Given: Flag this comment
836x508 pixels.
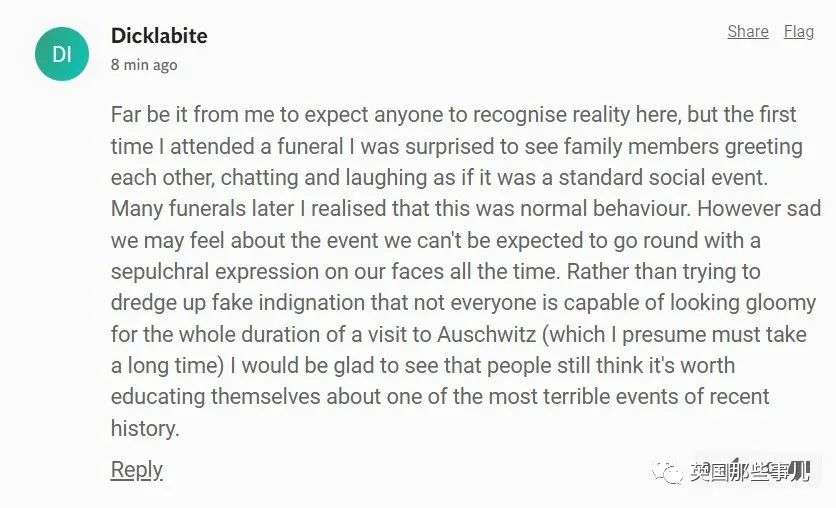Looking at the screenshot, I should (798, 31).
